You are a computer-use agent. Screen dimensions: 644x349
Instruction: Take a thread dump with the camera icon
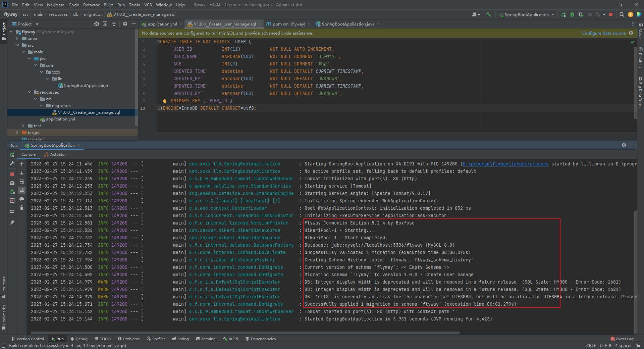point(12,183)
